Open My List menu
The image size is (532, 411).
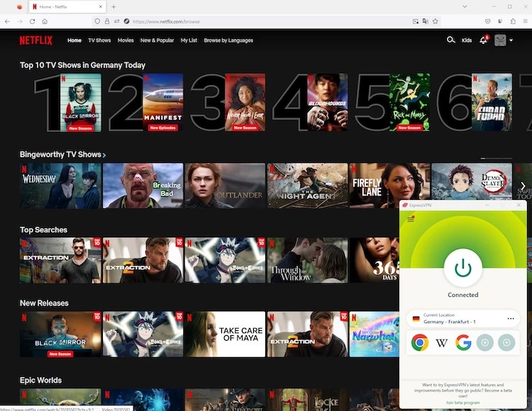click(x=189, y=40)
